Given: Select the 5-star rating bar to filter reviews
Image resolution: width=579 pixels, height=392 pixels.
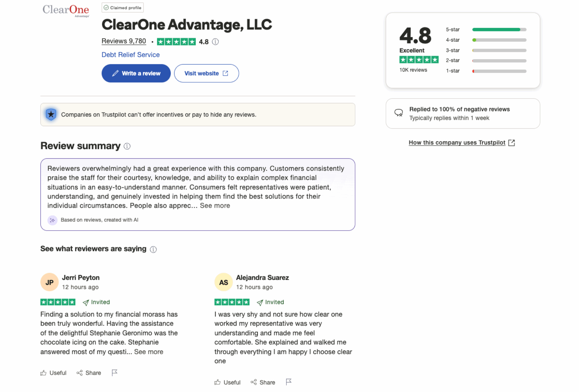Looking at the screenshot, I should point(499,29).
